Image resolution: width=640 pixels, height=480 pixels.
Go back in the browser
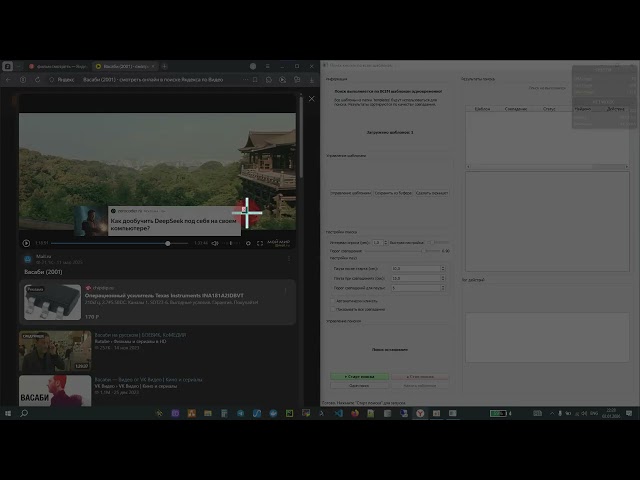tap(8, 80)
